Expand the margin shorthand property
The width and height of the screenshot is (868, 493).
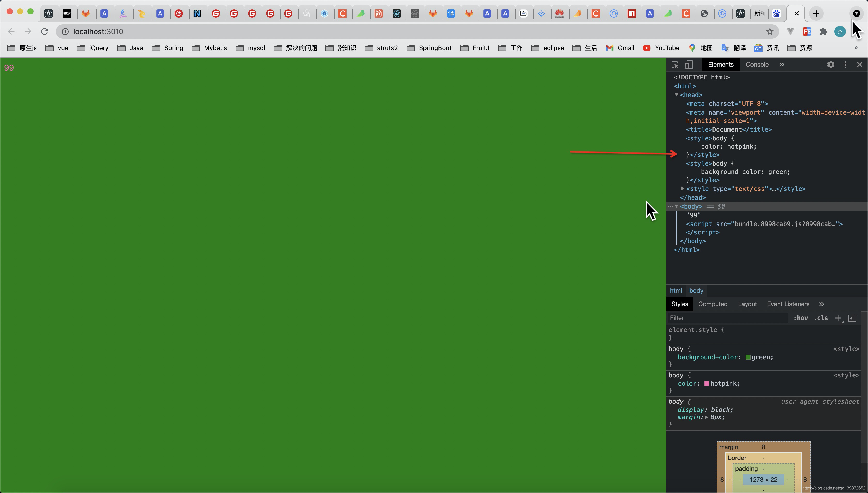[706, 417]
